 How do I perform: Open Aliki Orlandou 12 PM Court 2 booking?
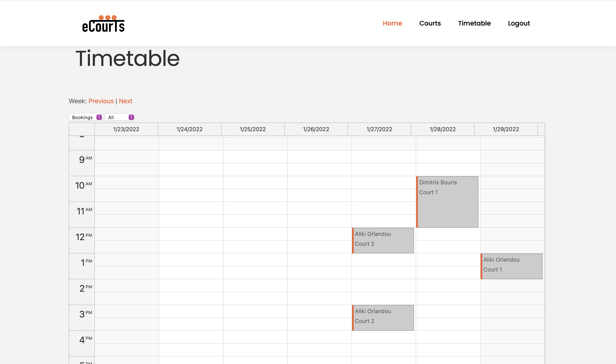pyautogui.click(x=383, y=240)
